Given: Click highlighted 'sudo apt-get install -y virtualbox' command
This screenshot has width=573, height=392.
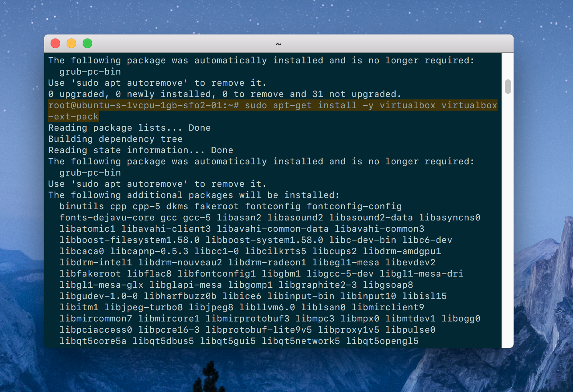Looking at the screenshot, I should [340, 105].
